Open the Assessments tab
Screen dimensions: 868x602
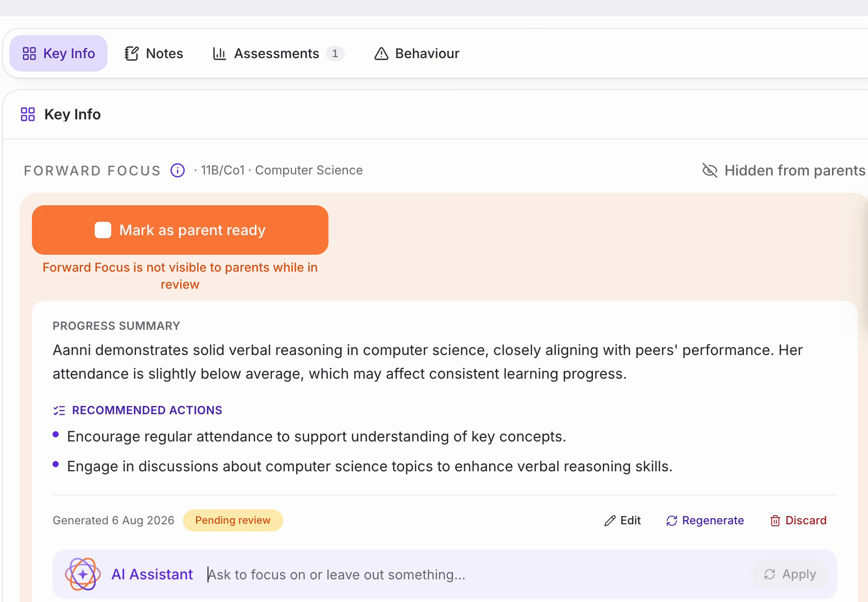point(279,54)
